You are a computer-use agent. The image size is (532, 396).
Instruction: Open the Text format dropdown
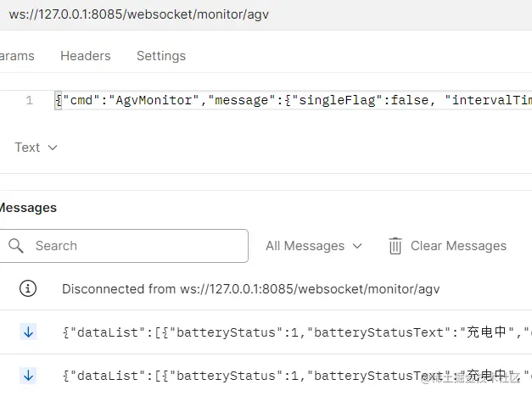coord(36,148)
